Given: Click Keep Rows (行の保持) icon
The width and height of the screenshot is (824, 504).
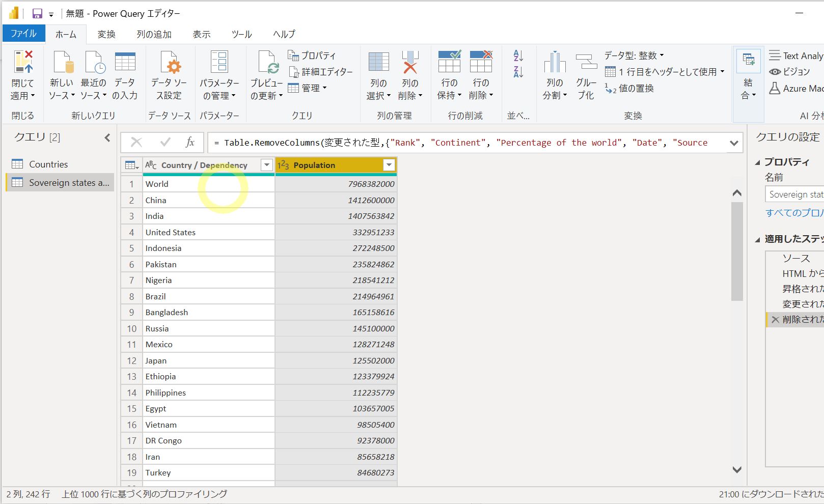Looking at the screenshot, I should click(449, 62).
